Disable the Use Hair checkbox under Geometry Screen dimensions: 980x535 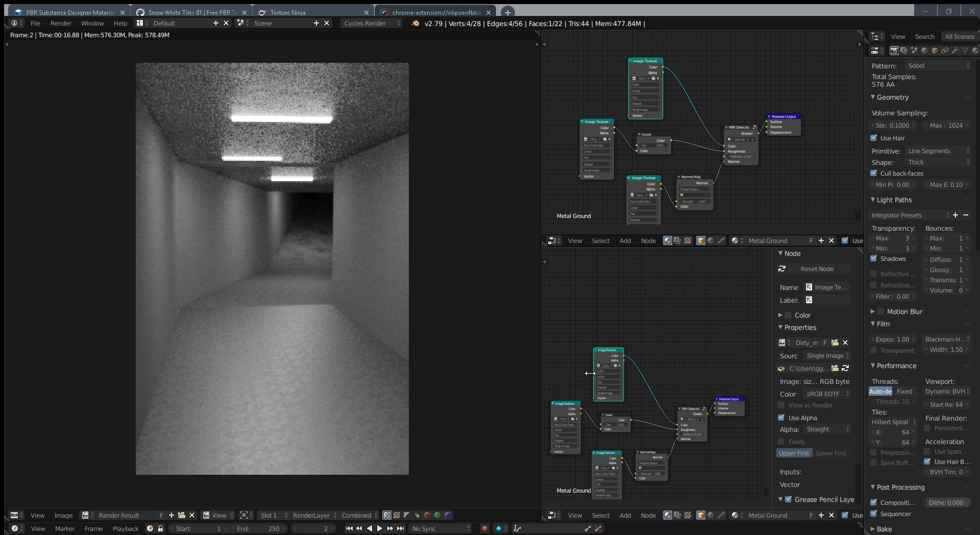tap(874, 138)
